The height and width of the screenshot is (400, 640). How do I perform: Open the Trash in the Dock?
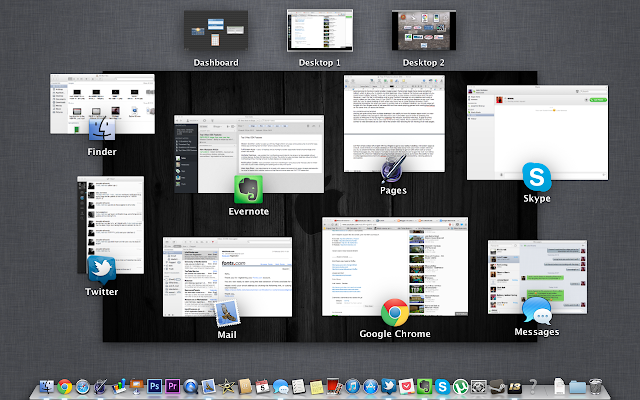(x=596, y=386)
